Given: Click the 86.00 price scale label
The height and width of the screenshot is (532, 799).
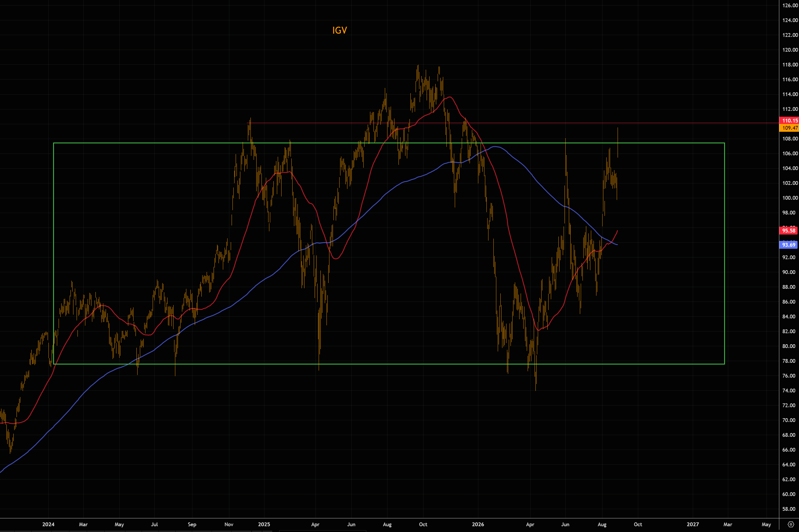Looking at the screenshot, I should click(789, 302).
